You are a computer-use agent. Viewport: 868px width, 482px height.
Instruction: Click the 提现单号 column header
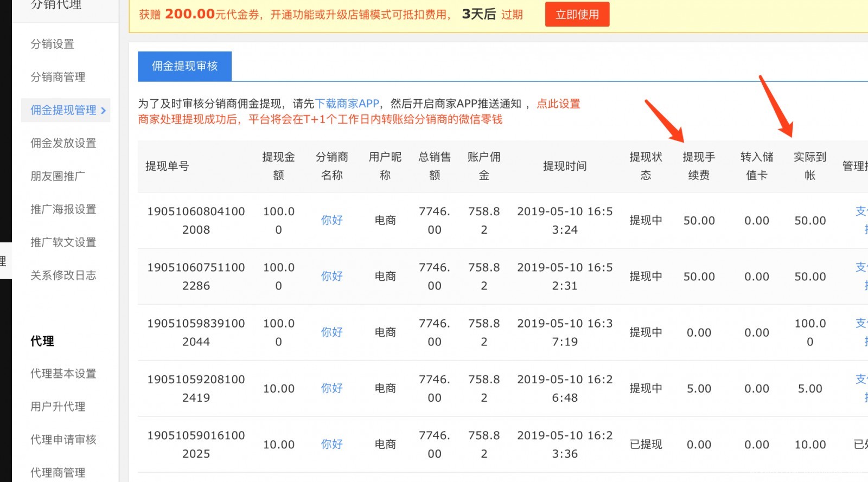(167, 166)
